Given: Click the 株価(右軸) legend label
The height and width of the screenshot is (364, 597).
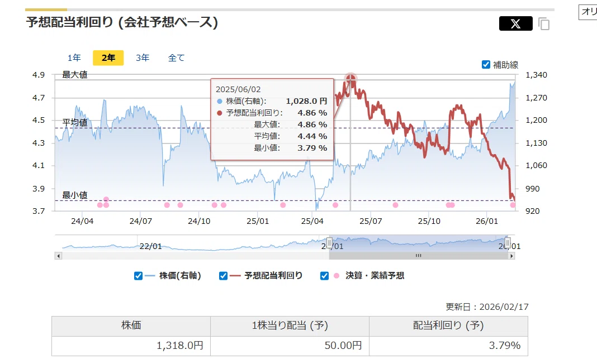Looking at the screenshot, I should point(179,276).
